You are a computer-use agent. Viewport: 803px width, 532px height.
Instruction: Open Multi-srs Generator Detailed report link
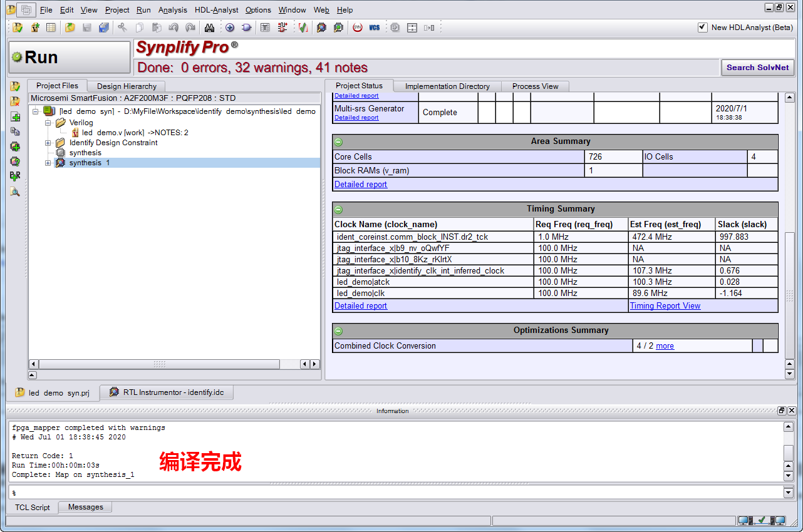(x=356, y=118)
